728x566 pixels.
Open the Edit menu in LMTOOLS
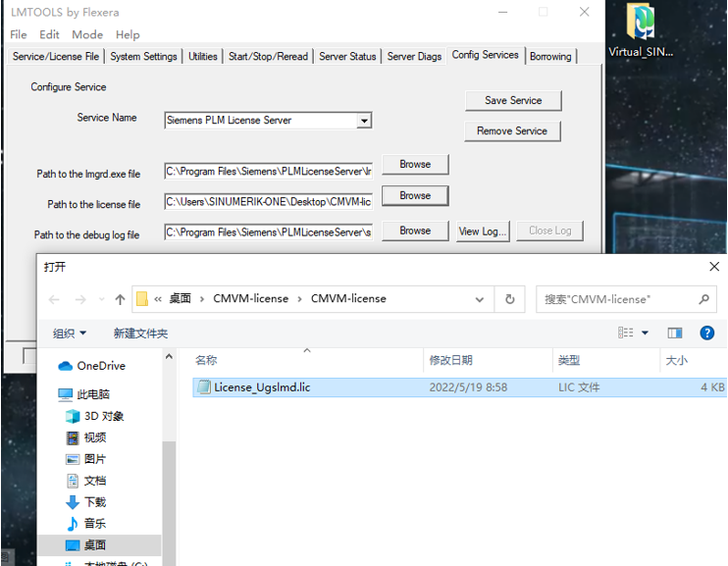49,35
